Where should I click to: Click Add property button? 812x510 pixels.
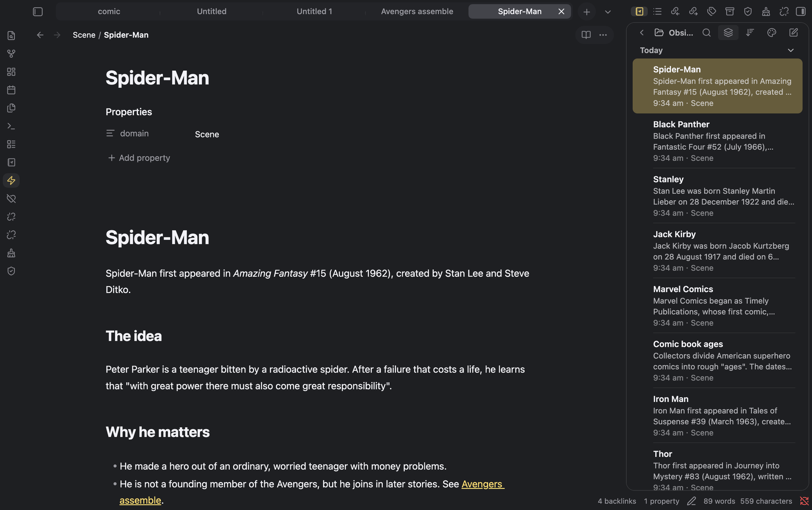tap(139, 158)
